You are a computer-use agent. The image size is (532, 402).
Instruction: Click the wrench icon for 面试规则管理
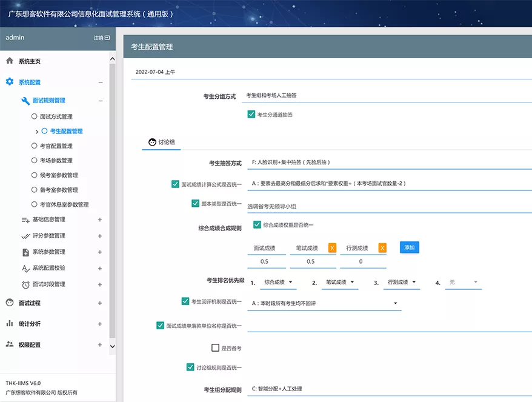[x=25, y=101]
